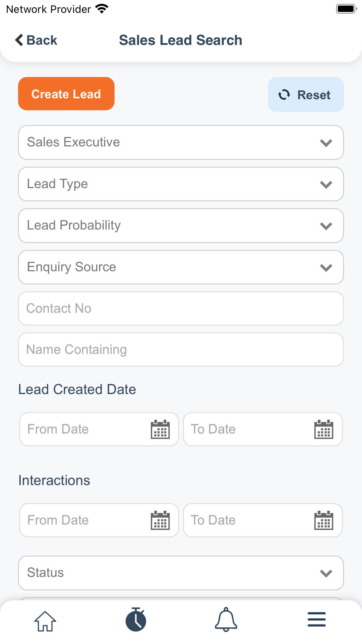The image size is (362, 644).
Task: Focus the Contact No field
Action: pos(181,309)
